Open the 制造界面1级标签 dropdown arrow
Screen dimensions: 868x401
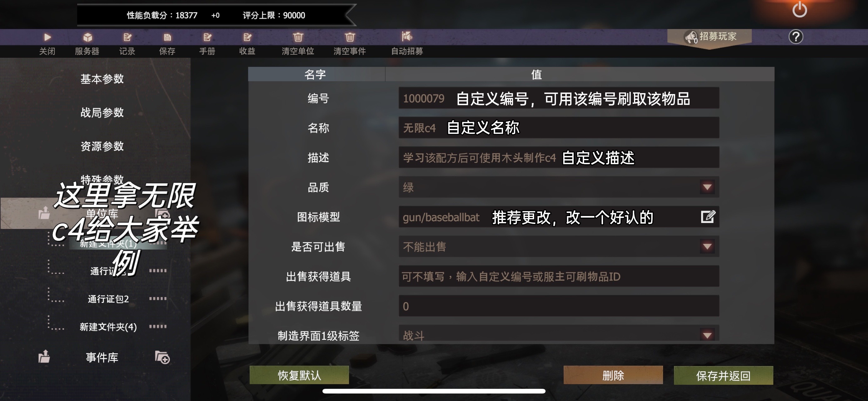point(707,335)
